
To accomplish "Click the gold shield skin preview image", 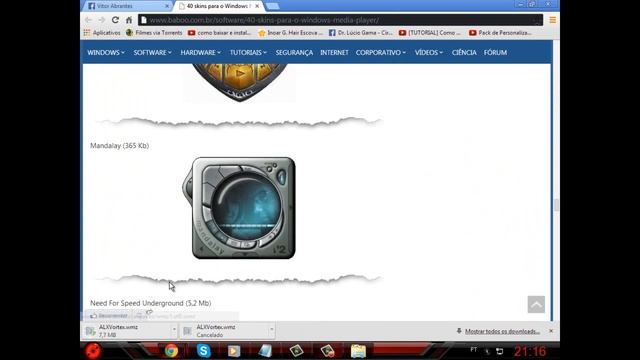I will click(240, 82).
